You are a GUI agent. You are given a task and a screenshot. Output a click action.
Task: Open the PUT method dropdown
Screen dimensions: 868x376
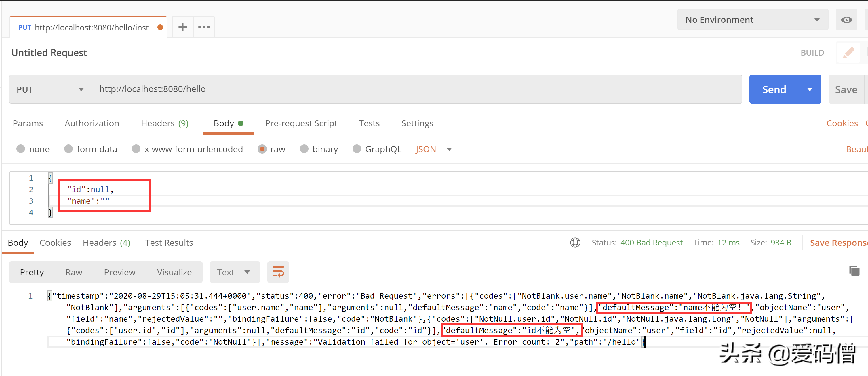50,89
